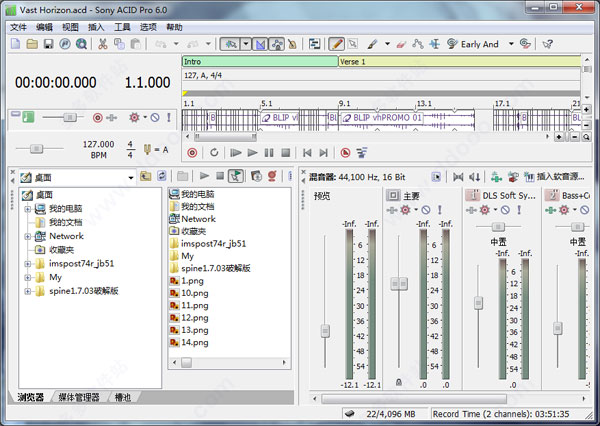Click the tempo slider above the BPM display
The image size is (600, 426).
coord(36,148)
